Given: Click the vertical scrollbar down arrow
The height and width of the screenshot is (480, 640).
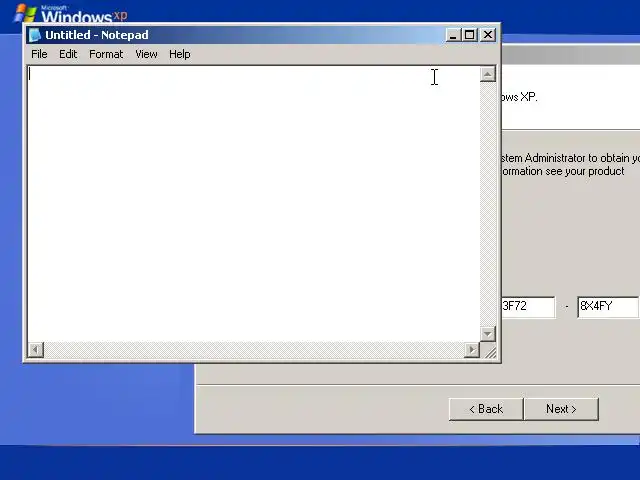Looking at the screenshot, I should (x=487, y=334).
